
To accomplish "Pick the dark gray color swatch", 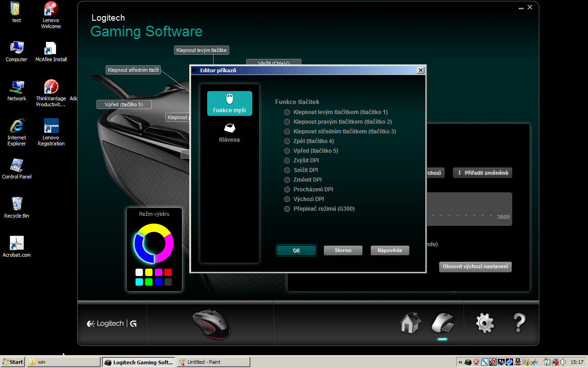I will (x=168, y=282).
